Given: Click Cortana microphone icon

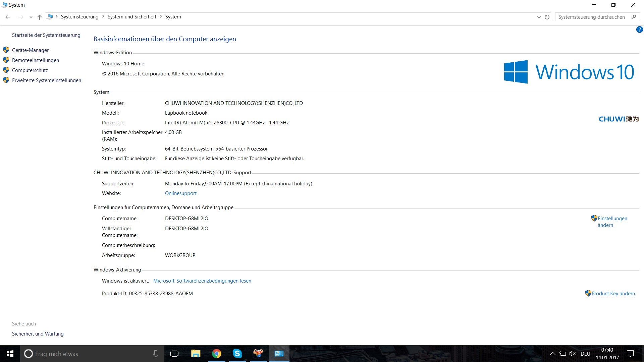Looking at the screenshot, I should 156,354.
